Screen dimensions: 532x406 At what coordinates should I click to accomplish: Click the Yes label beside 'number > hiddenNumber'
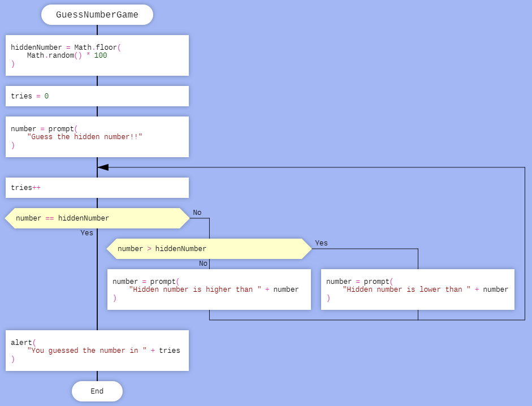[321, 243]
